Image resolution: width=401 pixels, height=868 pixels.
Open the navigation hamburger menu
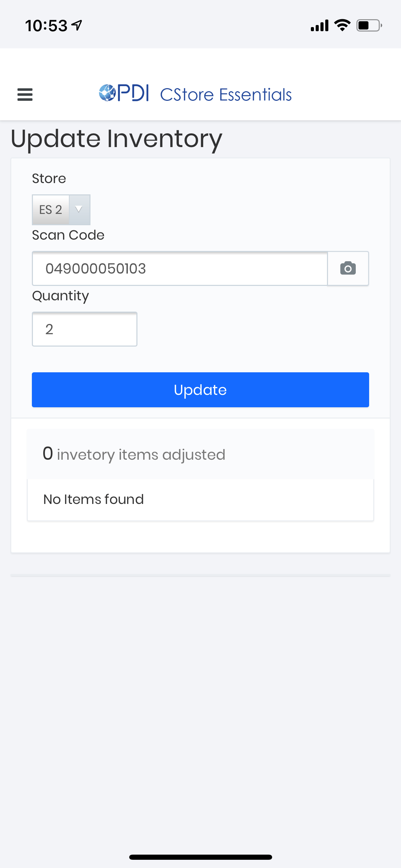[25, 95]
